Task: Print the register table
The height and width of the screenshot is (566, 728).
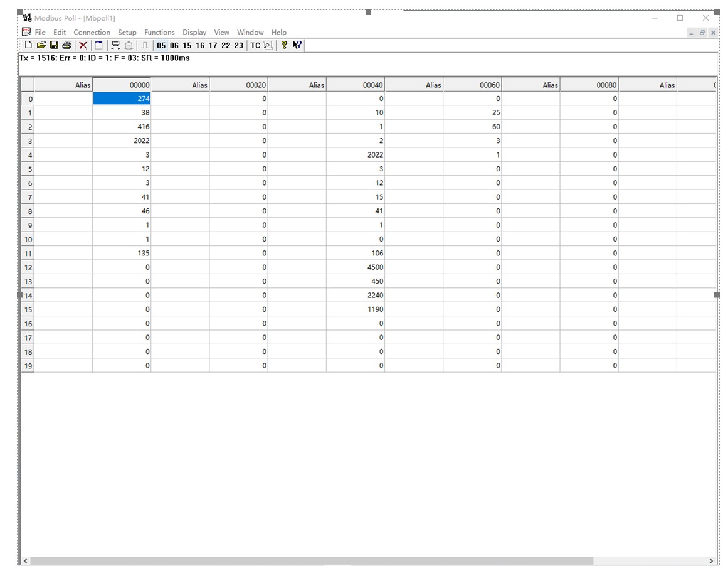Action: pos(67,45)
